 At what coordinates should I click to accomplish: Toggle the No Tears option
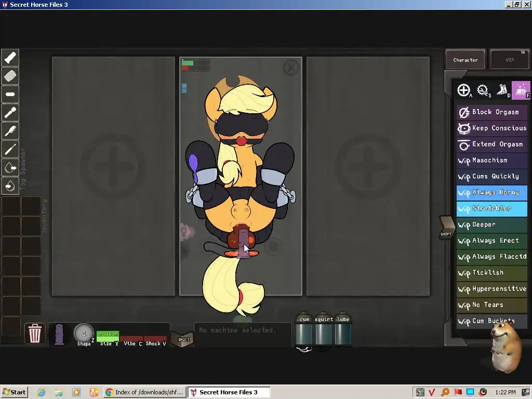point(491,305)
